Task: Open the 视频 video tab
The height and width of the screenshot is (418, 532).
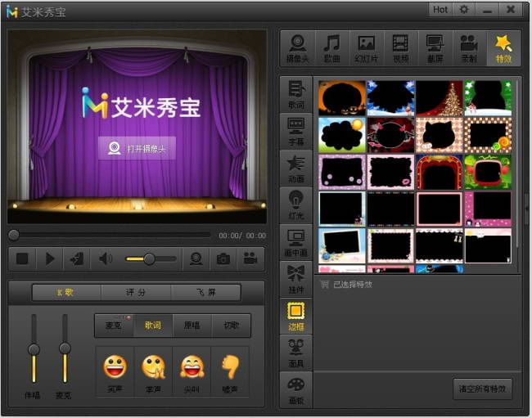Action: (401, 49)
